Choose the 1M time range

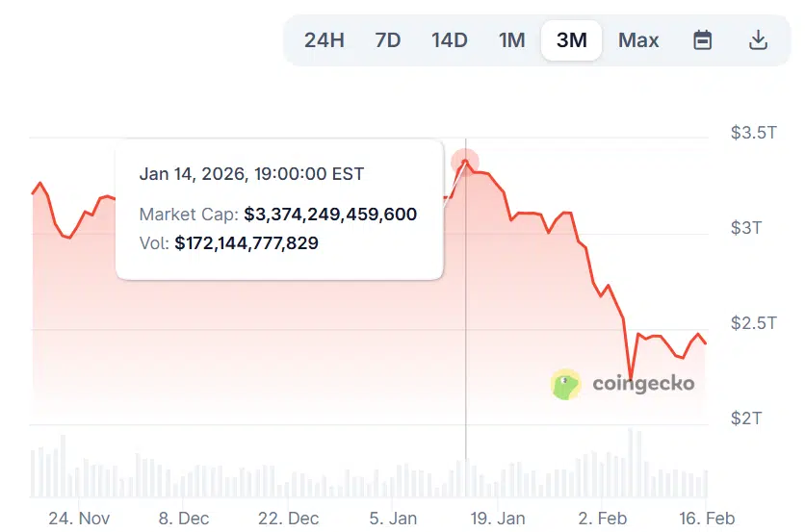[511, 40]
